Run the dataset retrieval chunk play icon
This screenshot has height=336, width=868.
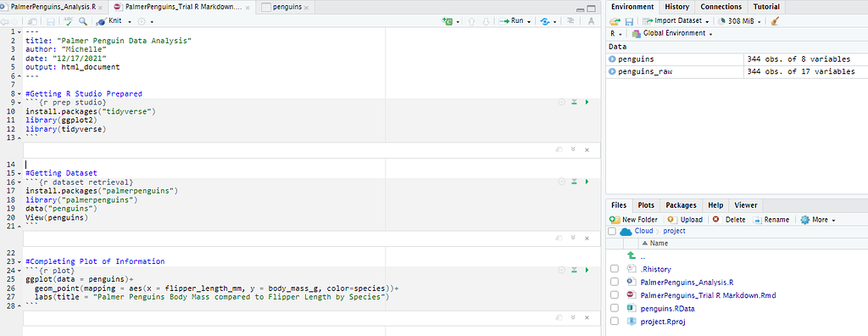click(587, 182)
